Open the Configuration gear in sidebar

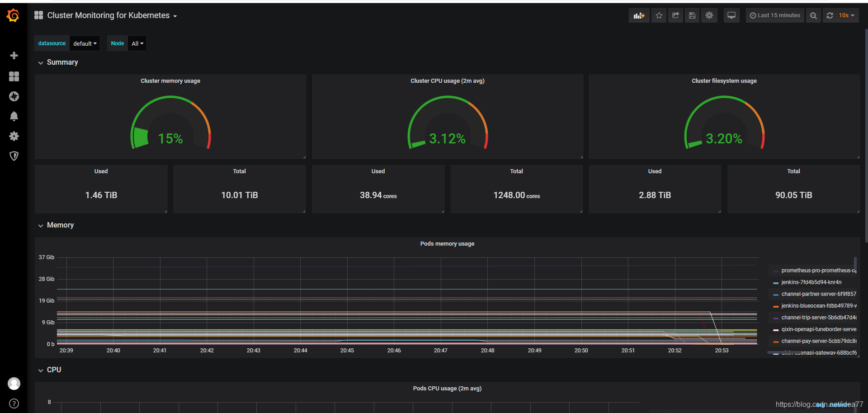(x=14, y=136)
